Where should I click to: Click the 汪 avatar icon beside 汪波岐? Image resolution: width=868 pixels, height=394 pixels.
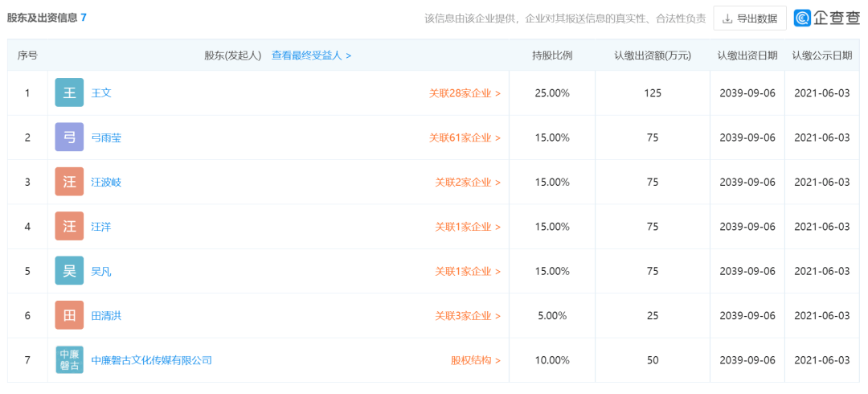pos(69,182)
